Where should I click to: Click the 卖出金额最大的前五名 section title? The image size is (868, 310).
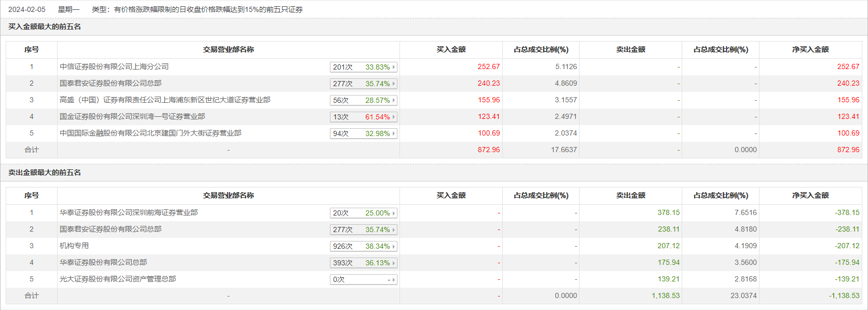pos(45,172)
